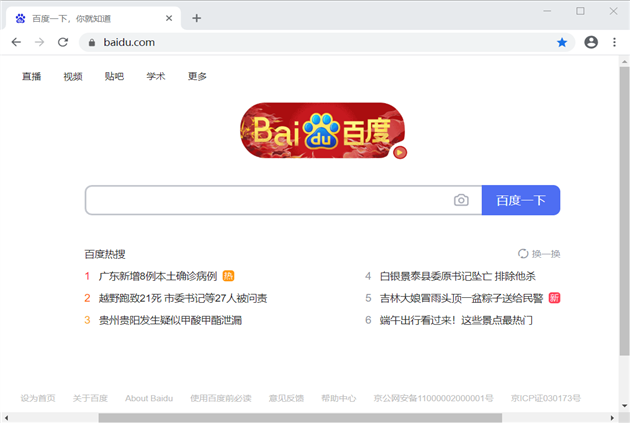630x423 pixels.
Task: Click the 京公网安备 footer link
Action: 433,398
